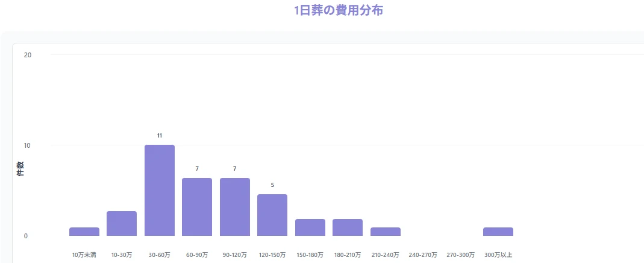Click the 270-300万 axis label

click(x=460, y=255)
